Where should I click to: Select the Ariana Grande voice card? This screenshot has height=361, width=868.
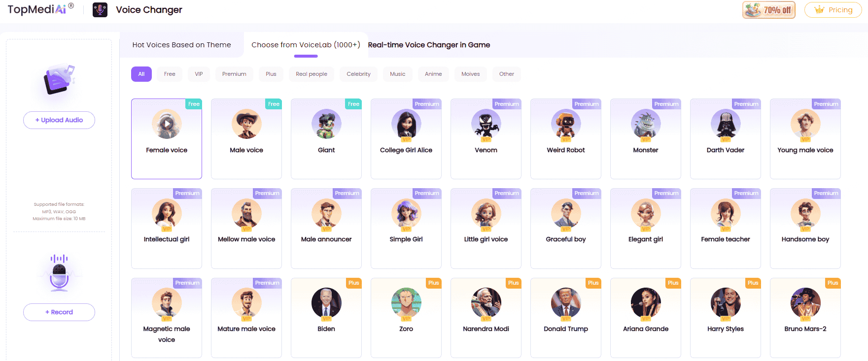[x=646, y=318]
